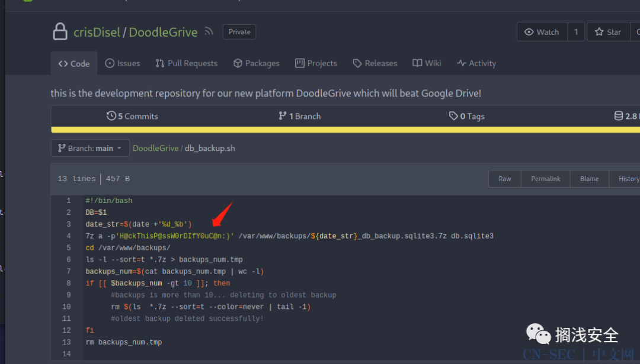Viewport: 640px width, 364px height.
Task: Click the repository description text
Action: click(265, 94)
